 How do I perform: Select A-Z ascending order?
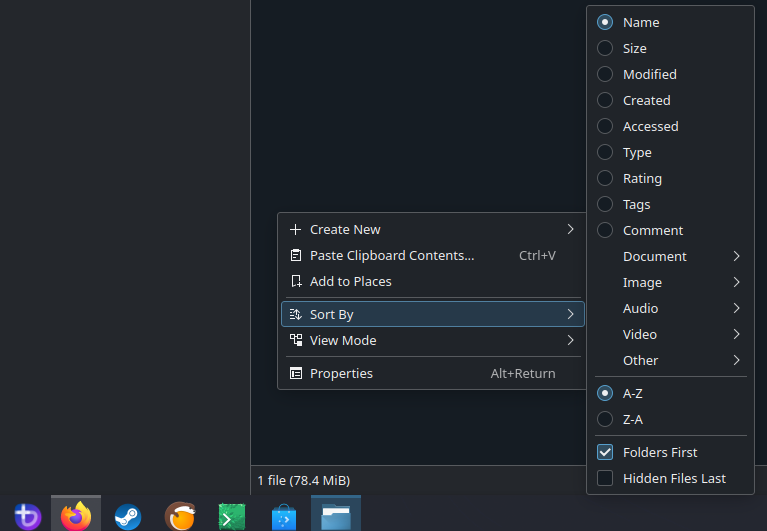coord(670,393)
